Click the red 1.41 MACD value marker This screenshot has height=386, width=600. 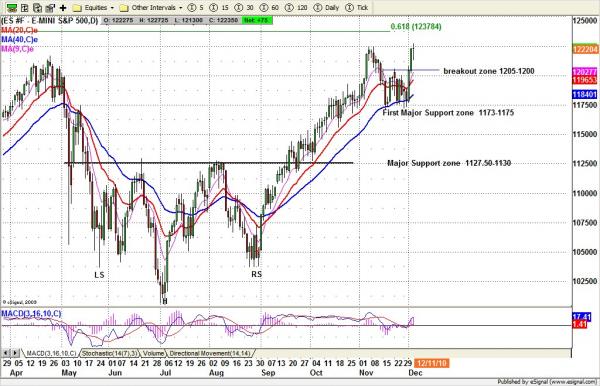(x=580, y=324)
